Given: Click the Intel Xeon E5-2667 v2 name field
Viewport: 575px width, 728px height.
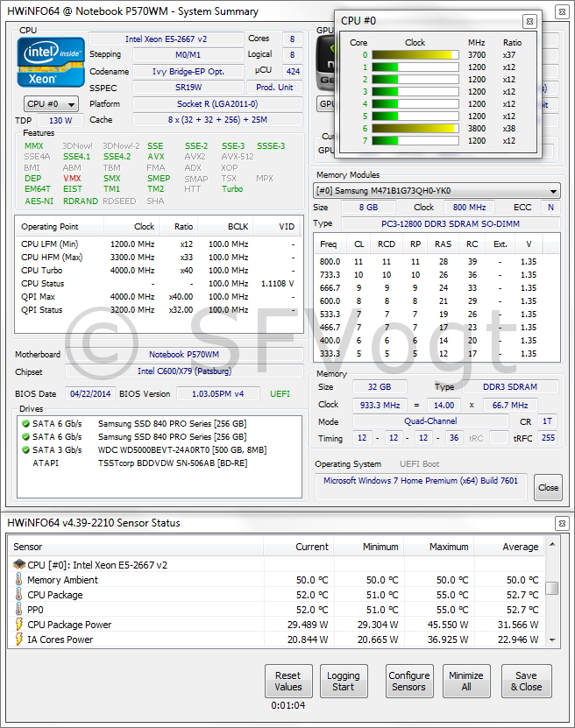Looking at the screenshot, I should click(x=167, y=39).
